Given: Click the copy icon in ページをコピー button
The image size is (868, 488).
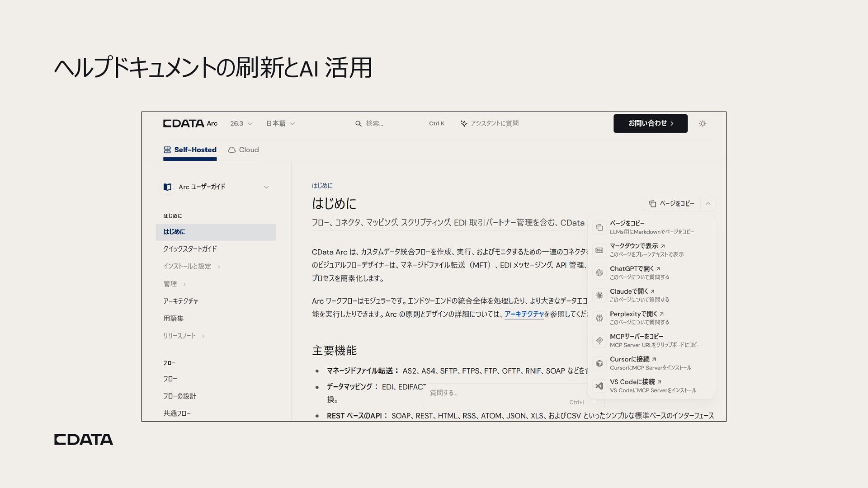Looking at the screenshot, I should [x=652, y=204].
